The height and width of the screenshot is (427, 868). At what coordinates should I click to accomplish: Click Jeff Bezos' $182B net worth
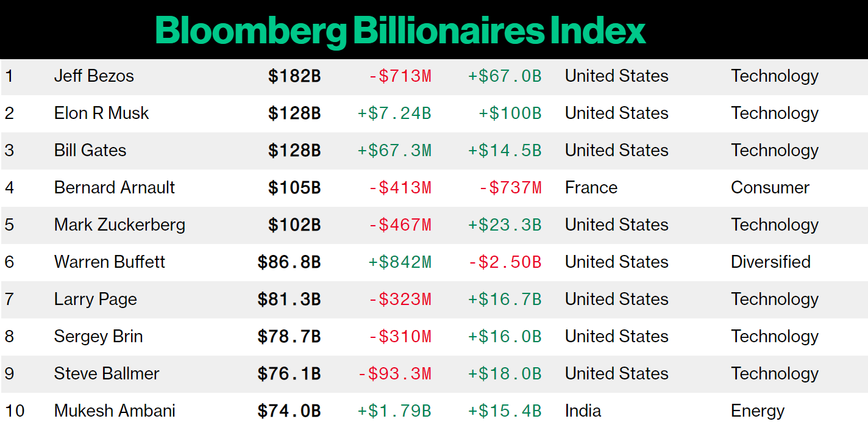point(294,76)
